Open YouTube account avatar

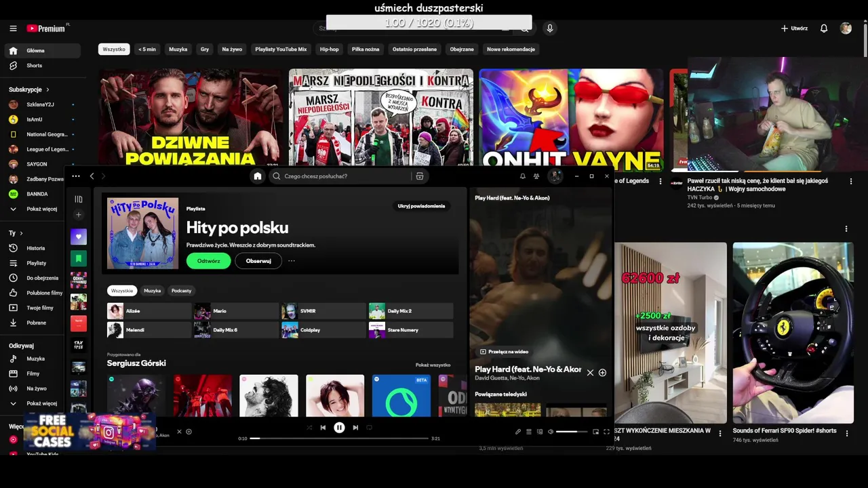coord(846,28)
